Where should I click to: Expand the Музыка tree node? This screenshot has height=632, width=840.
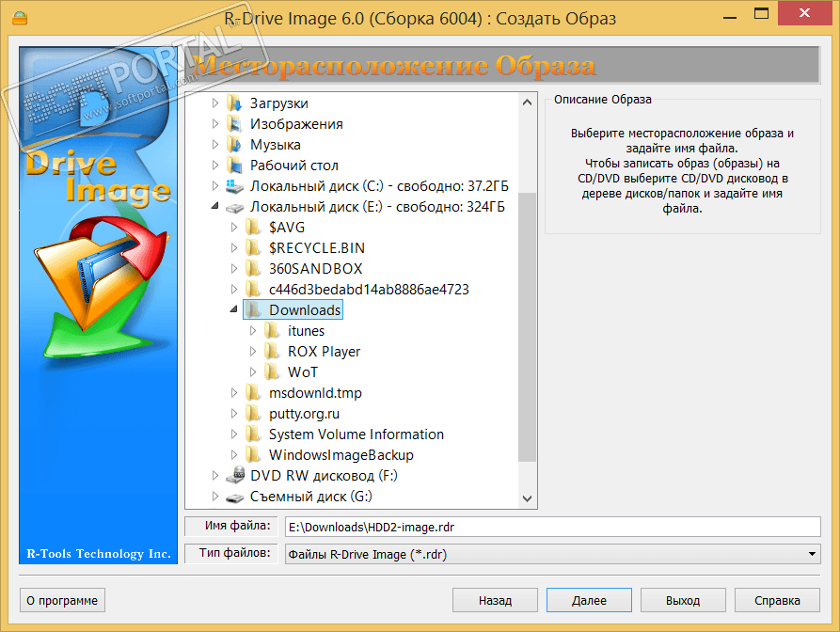(x=215, y=145)
